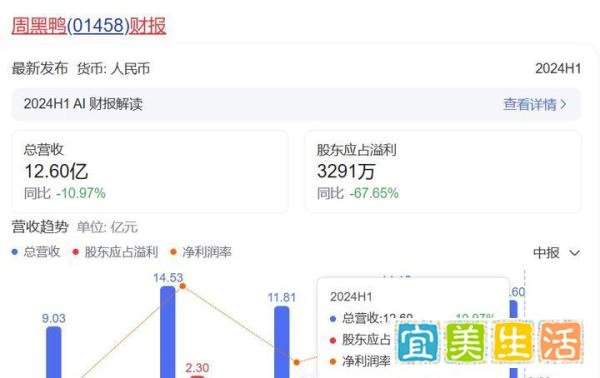Click the blue 总营收 legend dot
The image size is (600, 378).
tap(15, 252)
